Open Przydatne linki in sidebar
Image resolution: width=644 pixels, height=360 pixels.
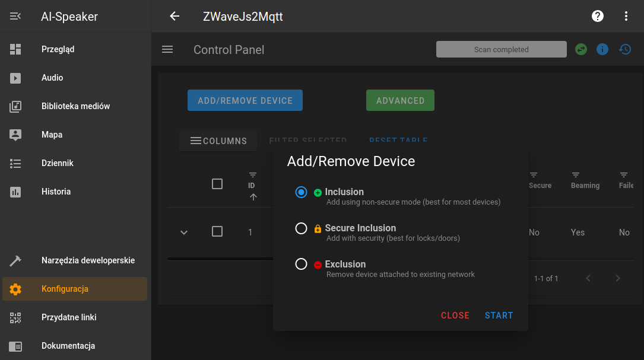coord(75,317)
